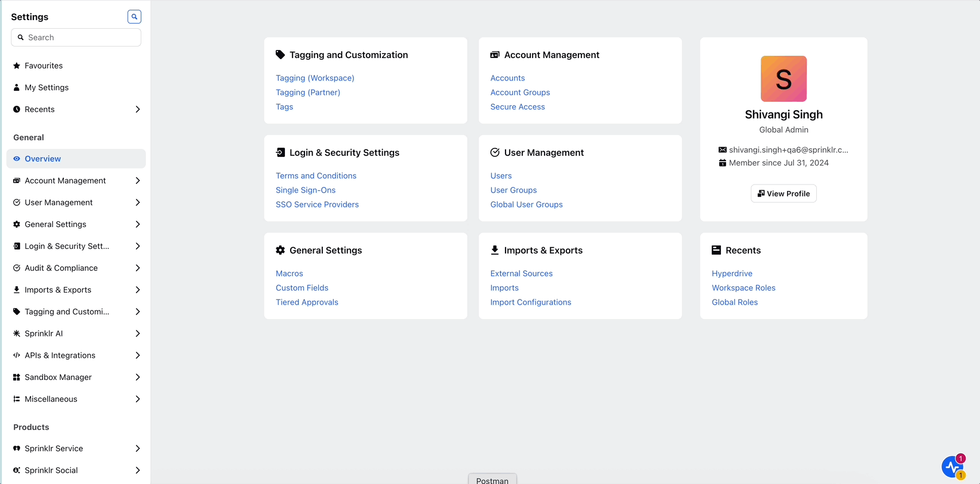This screenshot has width=980, height=484.
Task: Click the Overview eye icon
Action: click(x=17, y=159)
